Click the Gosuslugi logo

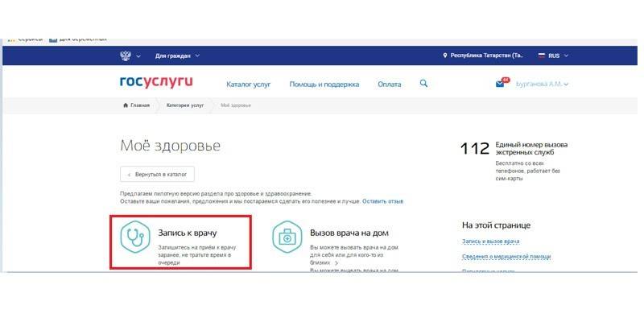point(156,83)
